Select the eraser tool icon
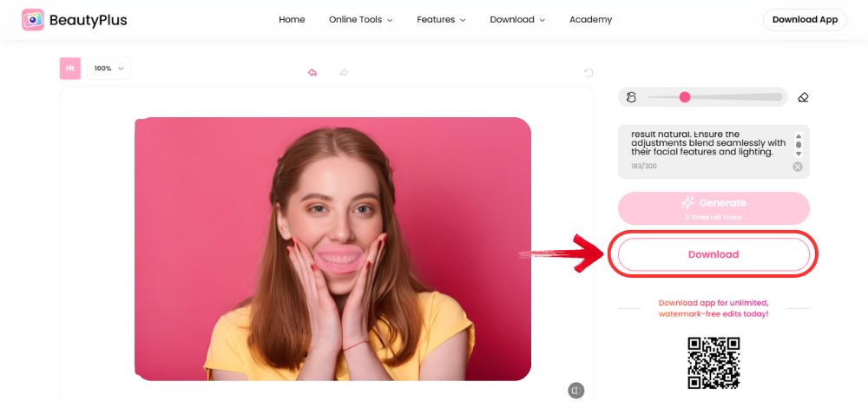868x408 pixels. [803, 97]
